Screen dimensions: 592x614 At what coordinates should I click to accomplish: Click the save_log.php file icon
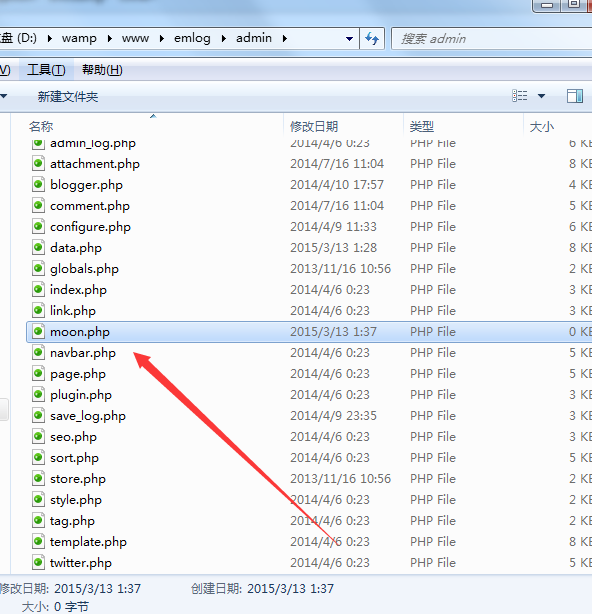(38, 415)
